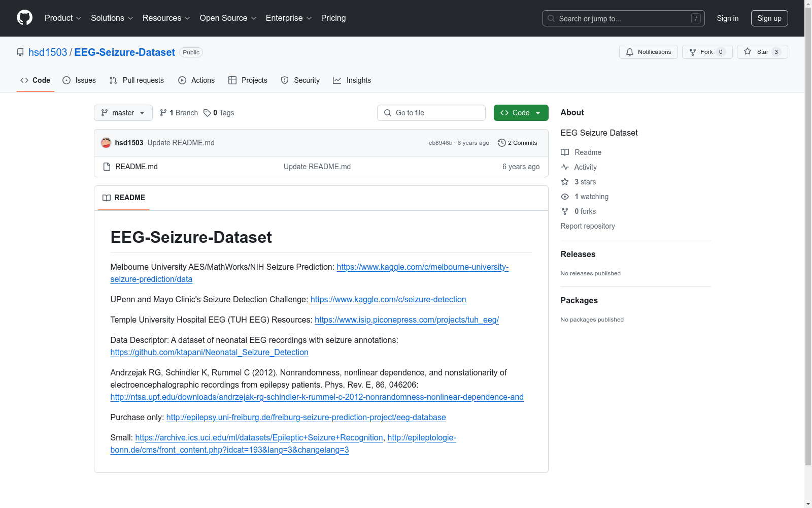
Task: Select the Code tab
Action: click(x=36, y=80)
